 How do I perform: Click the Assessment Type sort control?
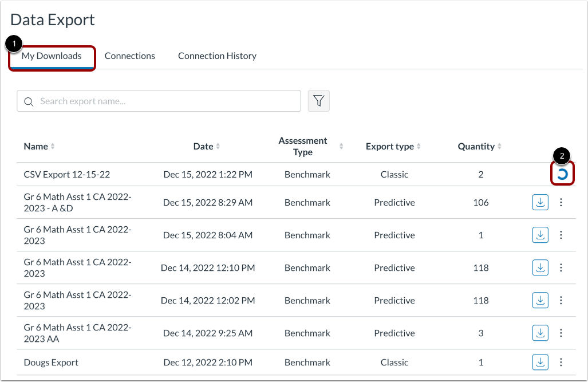pos(341,146)
